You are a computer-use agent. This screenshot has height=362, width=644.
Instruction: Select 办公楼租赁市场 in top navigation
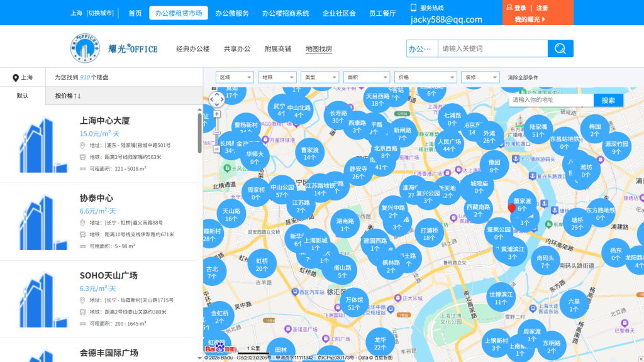point(178,13)
